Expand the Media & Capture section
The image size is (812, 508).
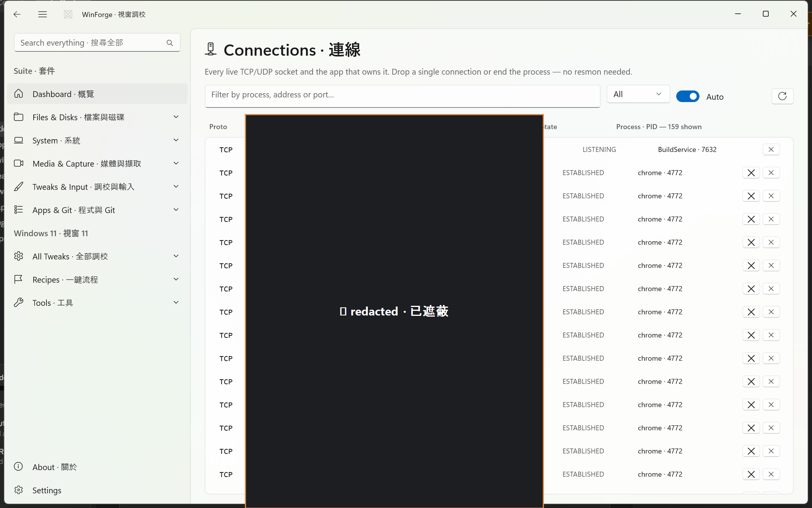176,164
